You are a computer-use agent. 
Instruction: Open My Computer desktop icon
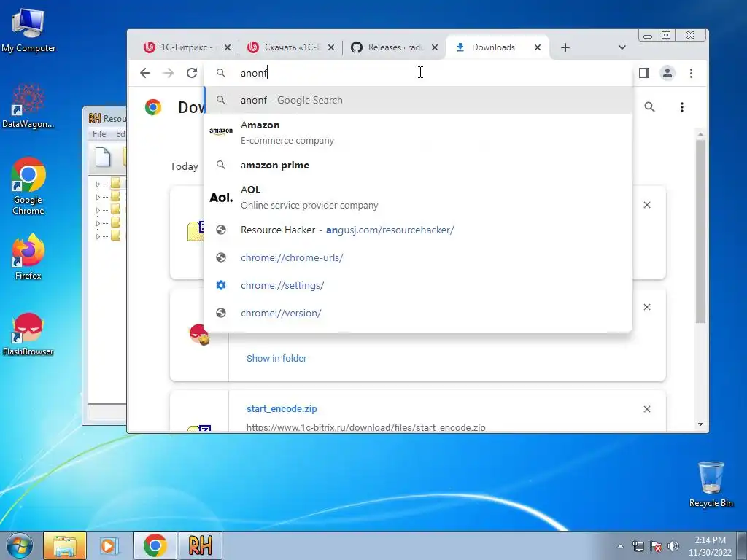[x=28, y=30]
